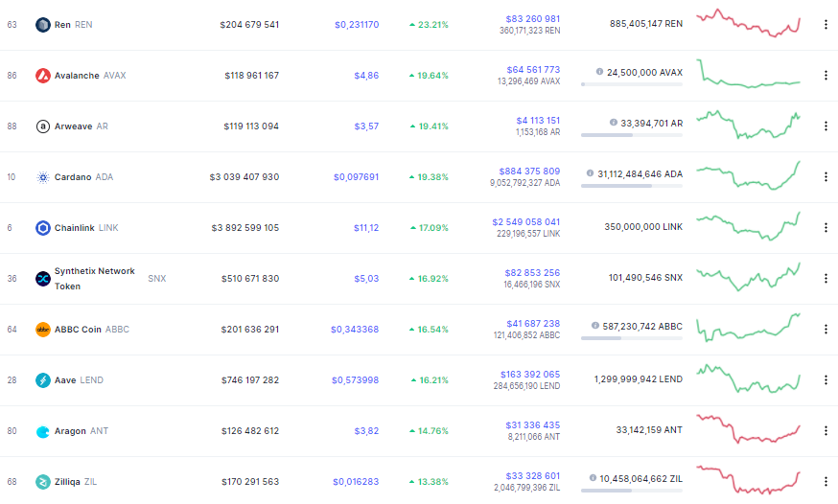Screen dimensions: 838x504
Task: Open the three-dot menu for Aragon
Action: click(x=826, y=431)
